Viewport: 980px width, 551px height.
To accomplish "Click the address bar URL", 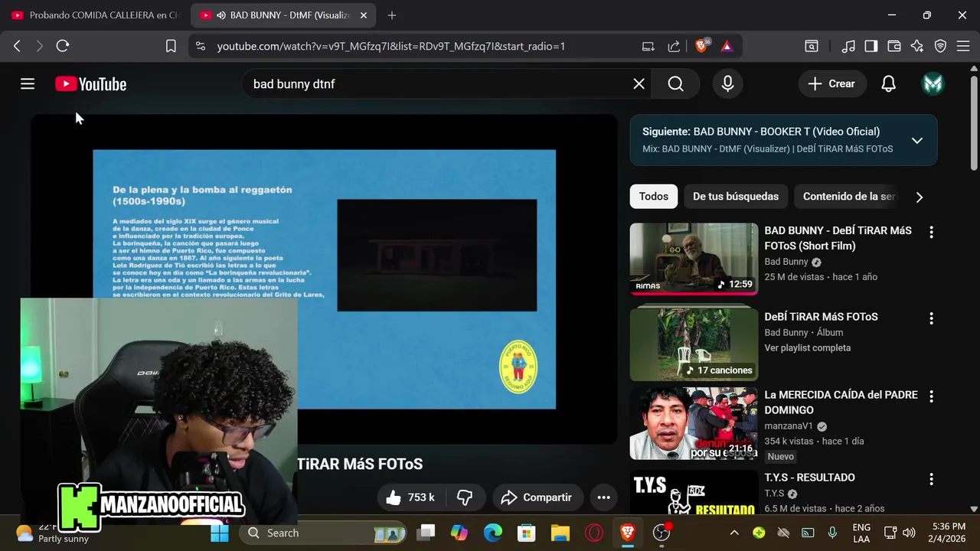I will 391,46.
